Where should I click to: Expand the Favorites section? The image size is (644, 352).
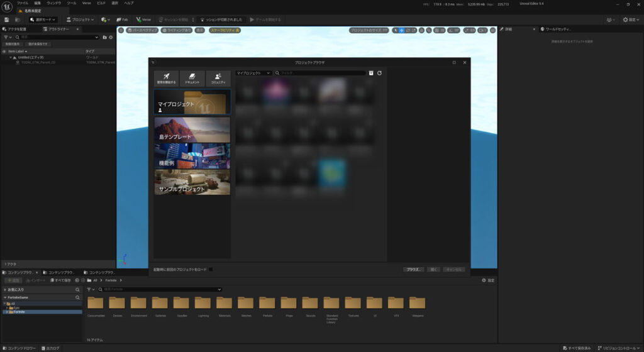[x=5, y=290]
